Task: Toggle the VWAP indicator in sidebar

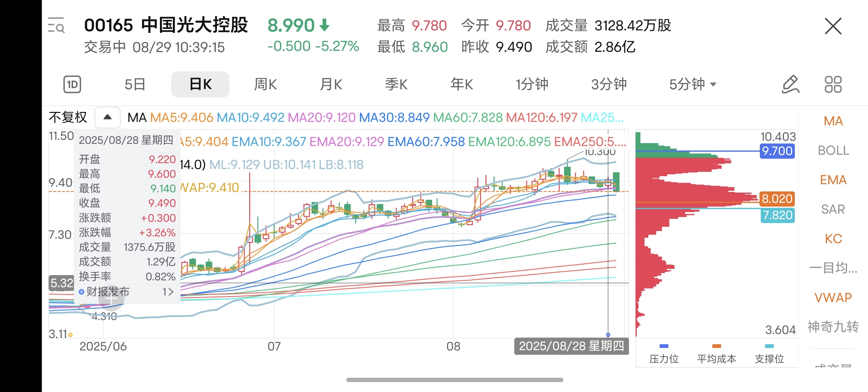Action: pos(833,298)
